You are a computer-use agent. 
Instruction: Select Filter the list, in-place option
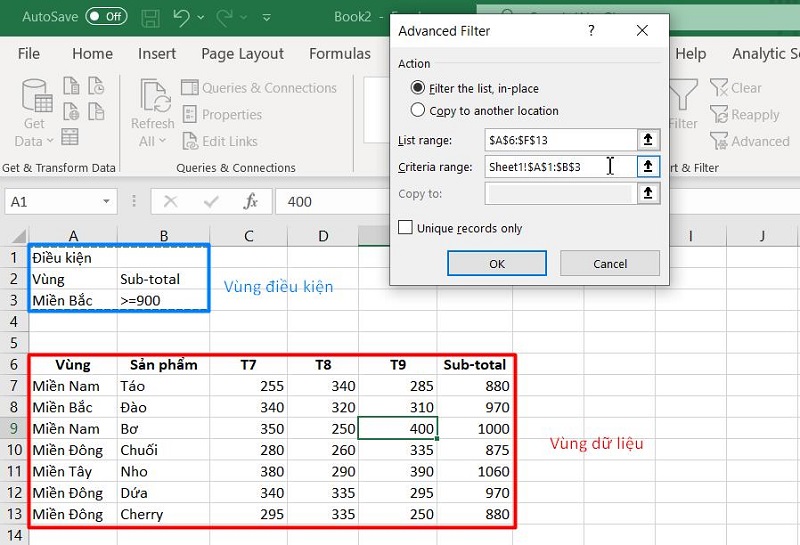tap(418, 88)
